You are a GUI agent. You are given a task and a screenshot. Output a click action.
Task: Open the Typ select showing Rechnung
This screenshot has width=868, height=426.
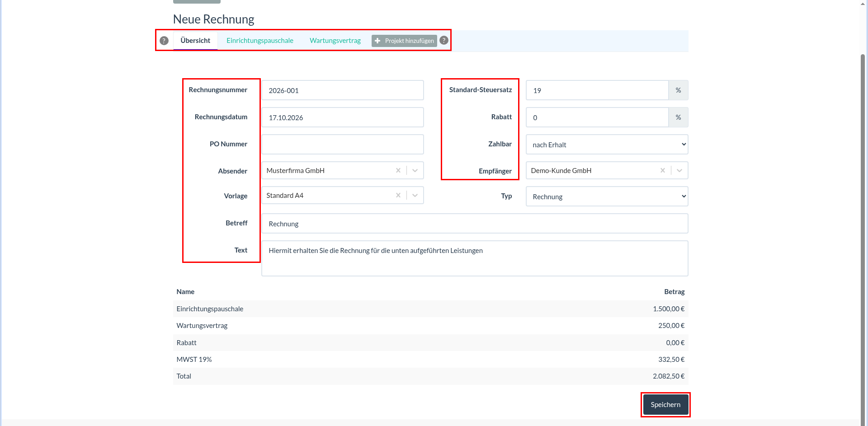607,197
